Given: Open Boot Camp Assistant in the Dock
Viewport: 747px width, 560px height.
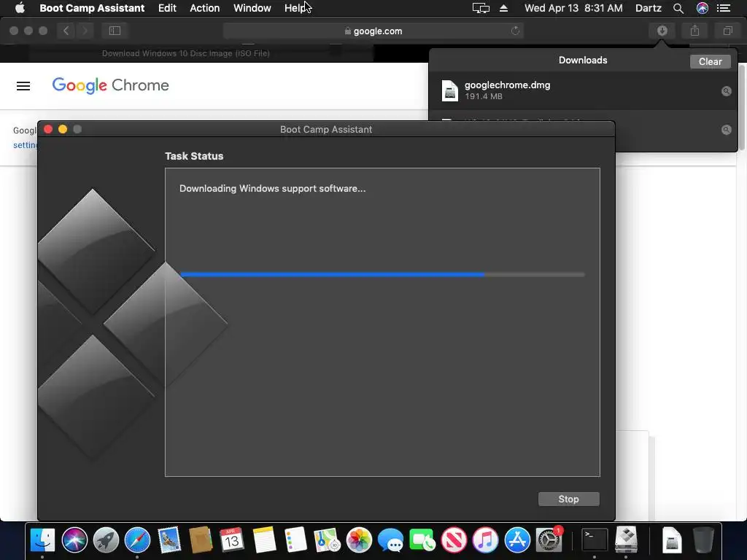Looking at the screenshot, I should tap(626, 540).
